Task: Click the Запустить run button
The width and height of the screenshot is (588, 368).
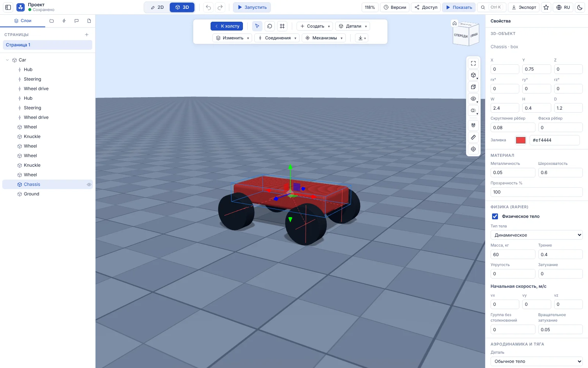Action: point(252,7)
